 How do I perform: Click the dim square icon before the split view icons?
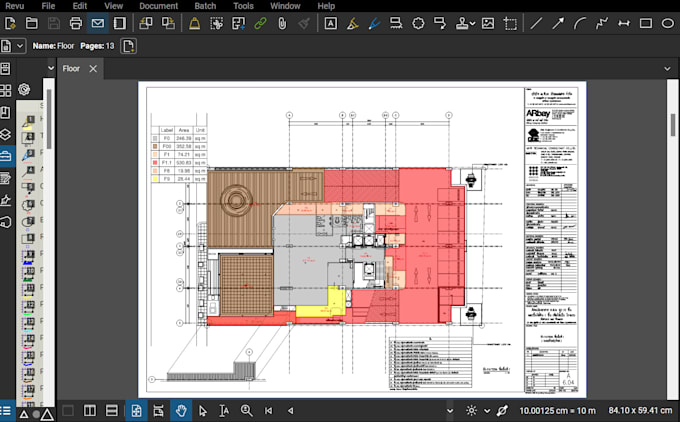click(x=68, y=410)
